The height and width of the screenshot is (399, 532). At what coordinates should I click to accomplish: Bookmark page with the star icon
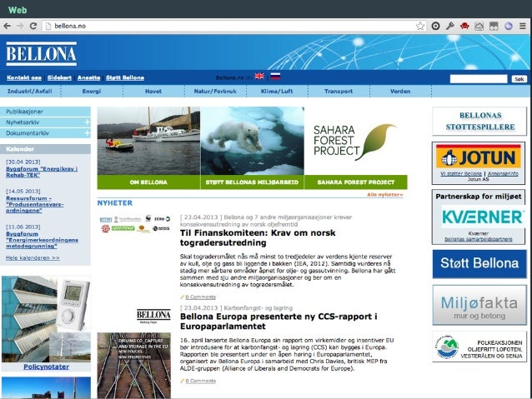[x=420, y=26]
